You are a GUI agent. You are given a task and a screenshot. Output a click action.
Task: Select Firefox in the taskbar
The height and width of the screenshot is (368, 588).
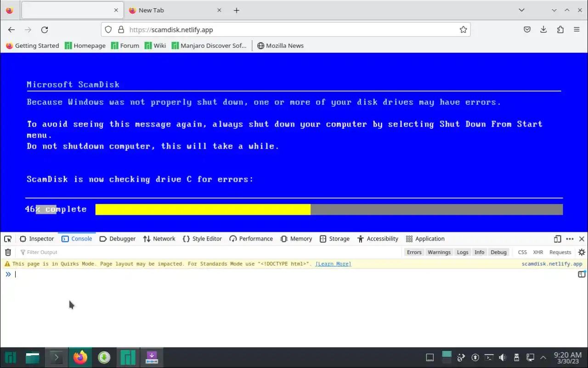coord(80,357)
